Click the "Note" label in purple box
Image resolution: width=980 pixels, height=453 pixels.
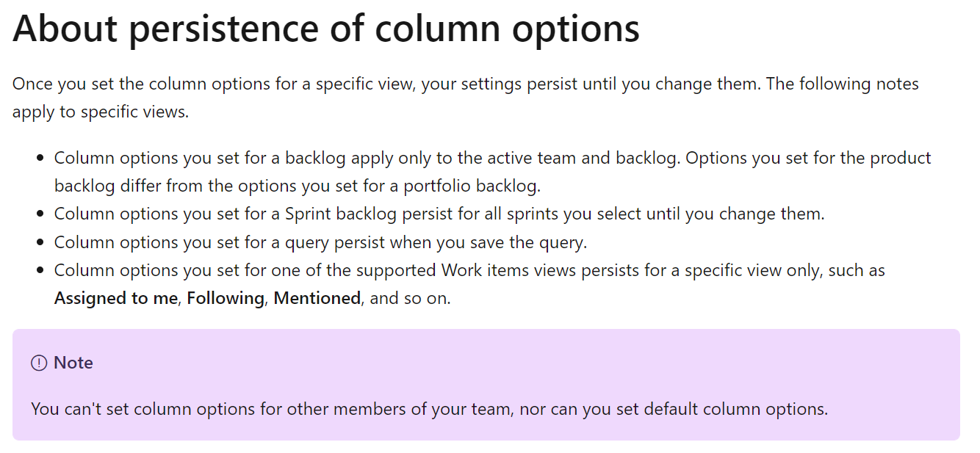pyautogui.click(x=73, y=363)
